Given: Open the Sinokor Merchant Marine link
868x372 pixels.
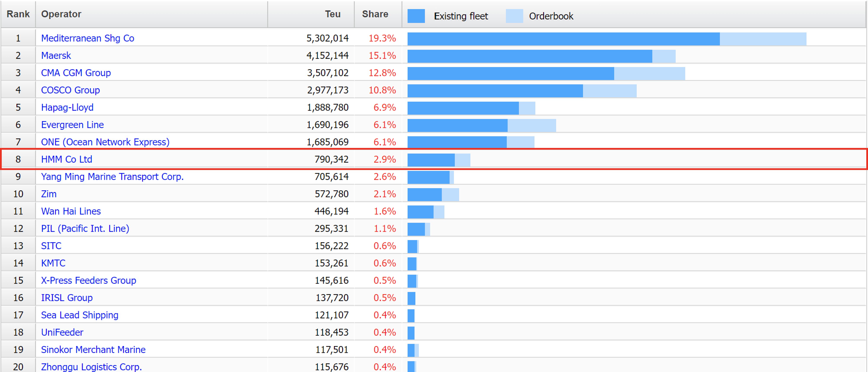Looking at the screenshot, I should [93, 350].
